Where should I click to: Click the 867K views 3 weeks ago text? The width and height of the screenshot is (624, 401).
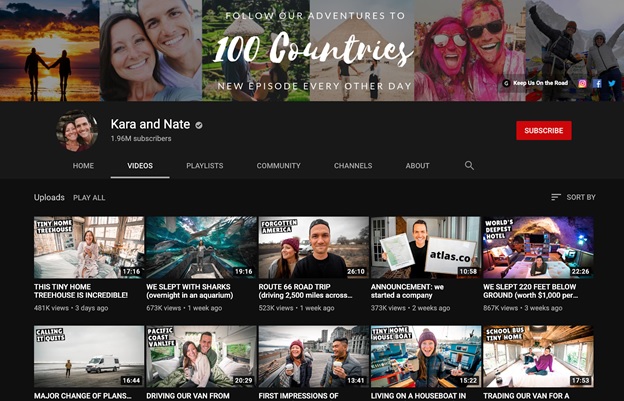(x=523, y=308)
